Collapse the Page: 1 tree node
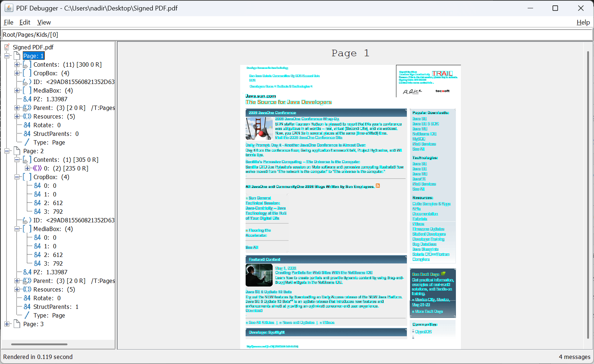The image size is (594, 364). pyautogui.click(x=7, y=56)
